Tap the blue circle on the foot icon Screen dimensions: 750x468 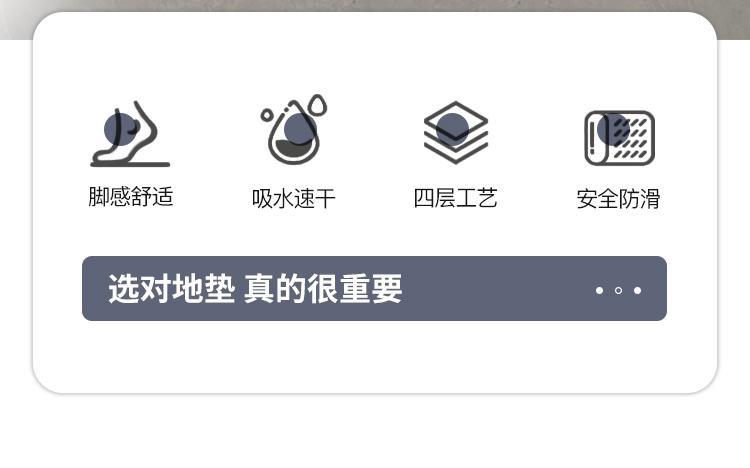[120, 129]
